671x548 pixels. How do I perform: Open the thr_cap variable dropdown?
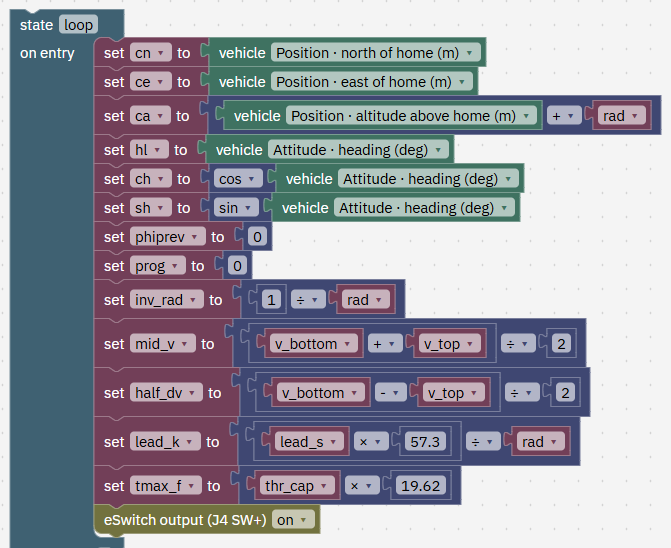click(297, 486)
